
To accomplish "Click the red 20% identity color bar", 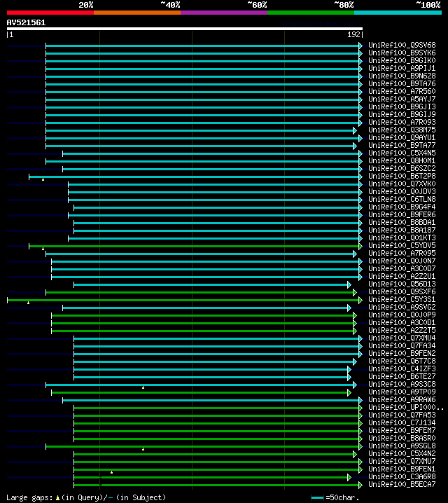I will click(x=50, y=13).
